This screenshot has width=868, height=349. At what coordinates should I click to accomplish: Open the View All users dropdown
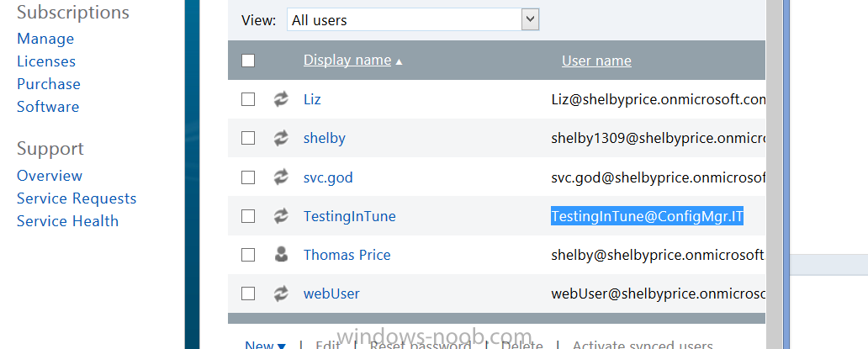tap(413, 20)
